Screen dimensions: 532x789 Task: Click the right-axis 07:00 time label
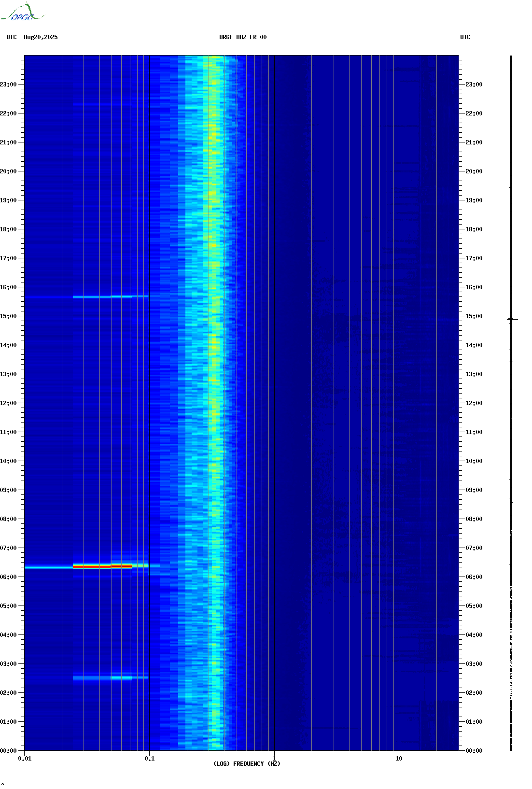(474, 548)
